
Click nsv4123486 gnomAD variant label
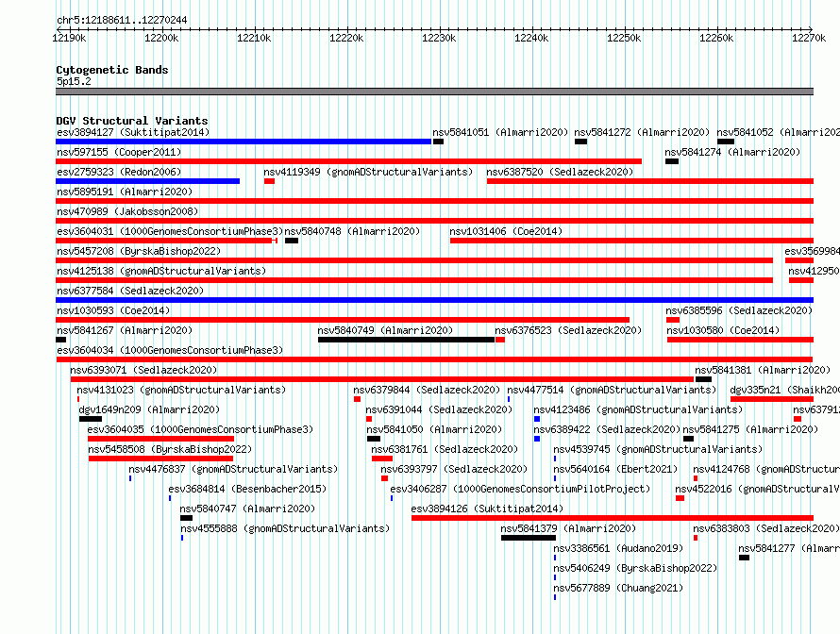point(638,409)
